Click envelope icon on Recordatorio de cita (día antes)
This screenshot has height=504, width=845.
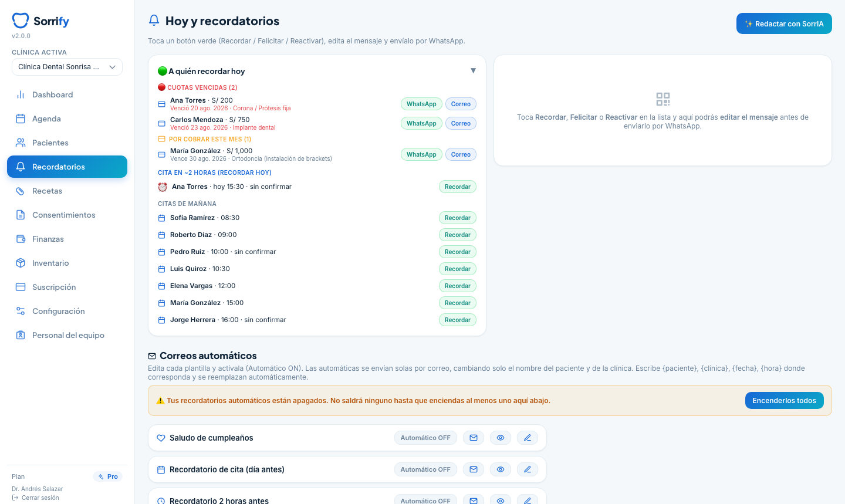pos(474,469)
